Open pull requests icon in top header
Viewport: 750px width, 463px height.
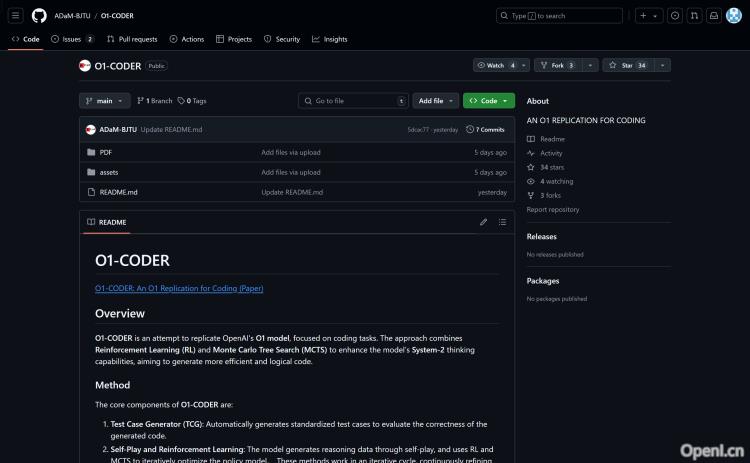click(694, 16)
